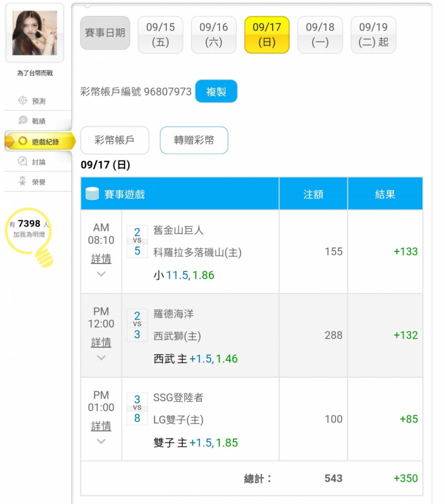Screen dimensions: 445x504
Task: Select the 09/18 (一) date tab
Action: (320, 35)
